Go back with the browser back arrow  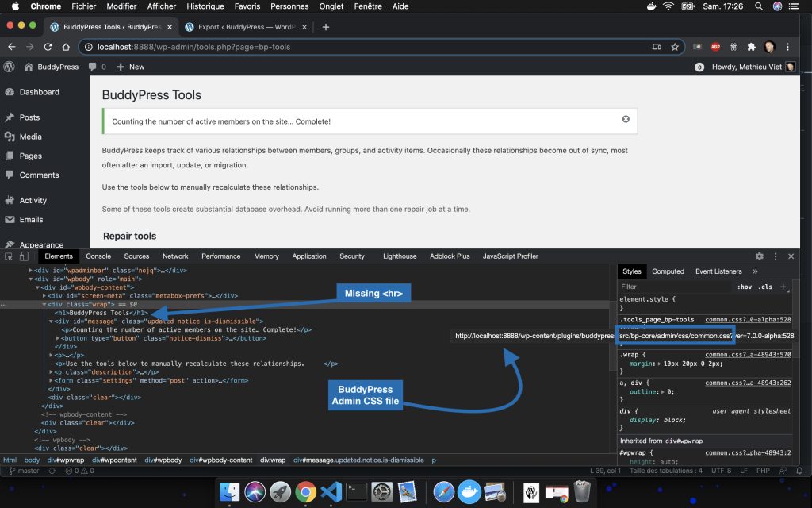12,47
